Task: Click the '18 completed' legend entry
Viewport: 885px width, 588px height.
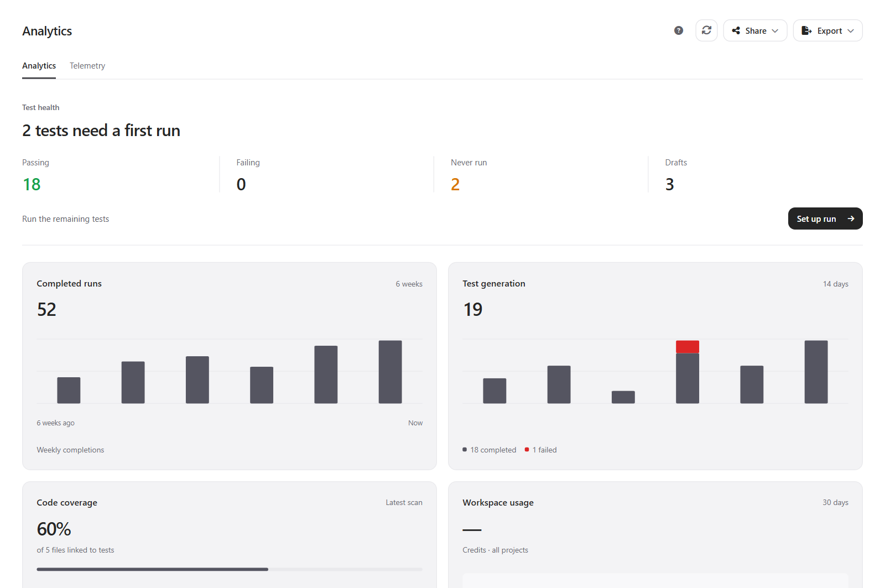Action: click(490, 450)
